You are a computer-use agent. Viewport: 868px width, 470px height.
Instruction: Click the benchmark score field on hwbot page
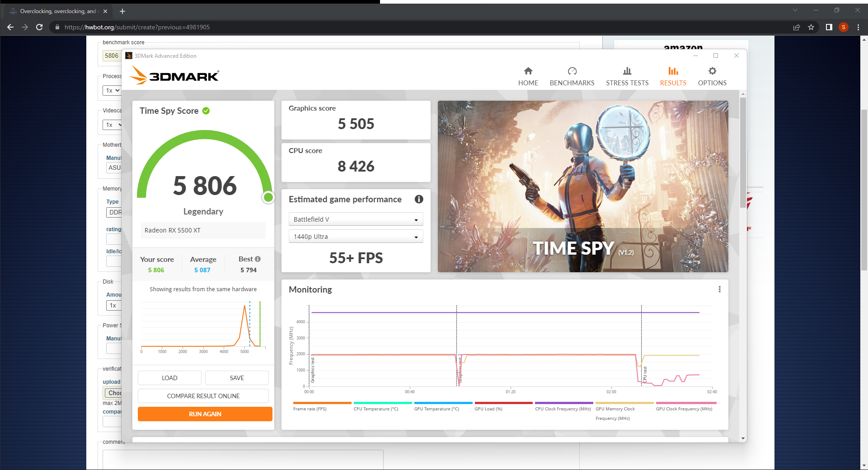tap(112, 56)
